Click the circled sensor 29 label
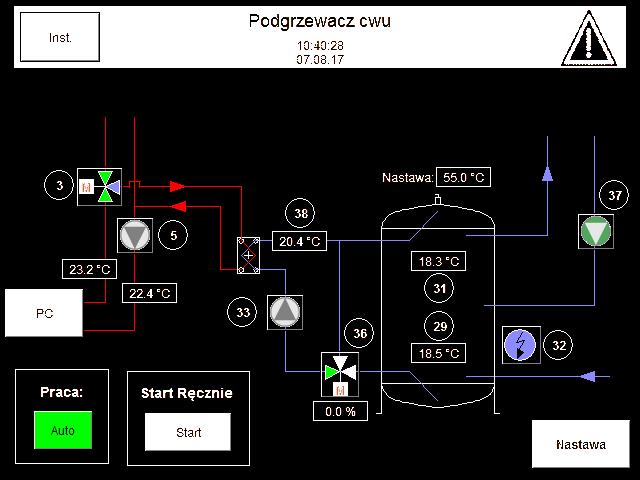This screenshot has width=640, height=480. coord(440,326)
